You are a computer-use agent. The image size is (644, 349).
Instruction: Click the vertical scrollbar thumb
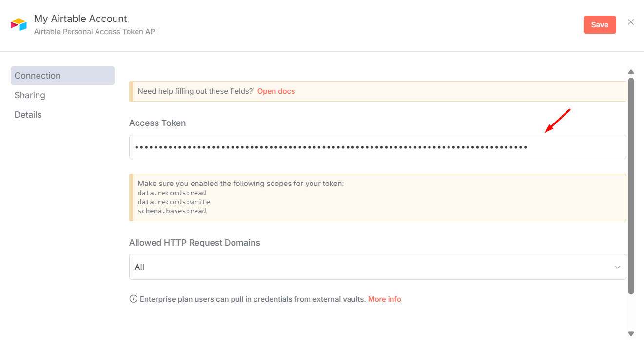[631, 185]
